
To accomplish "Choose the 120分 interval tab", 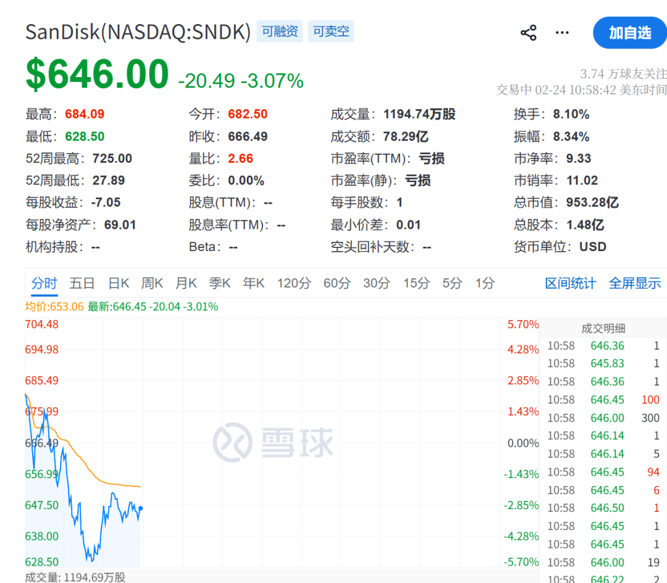I will point(294,283).
